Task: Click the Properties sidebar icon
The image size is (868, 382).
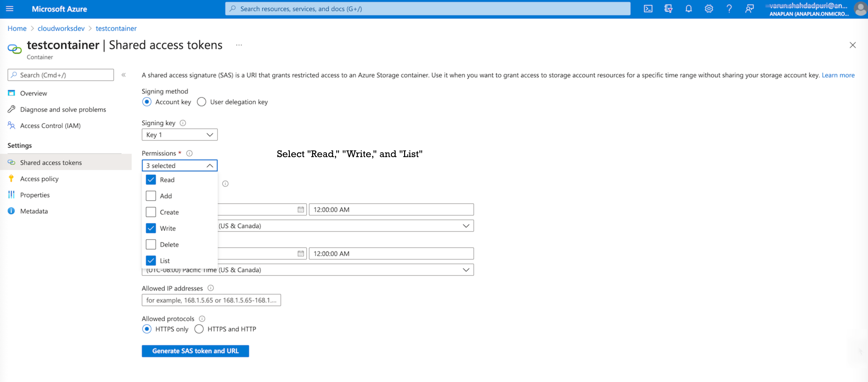Action: click(x=12, y=195)
